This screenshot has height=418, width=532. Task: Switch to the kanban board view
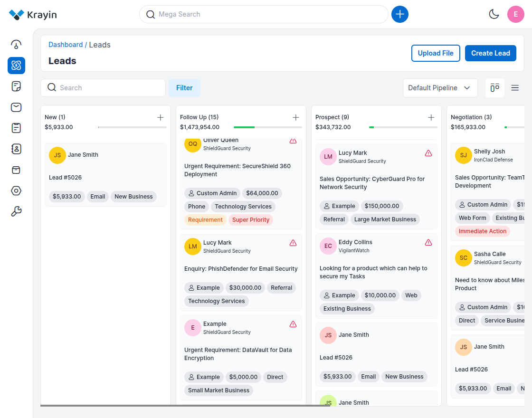[x=494, y=88]
